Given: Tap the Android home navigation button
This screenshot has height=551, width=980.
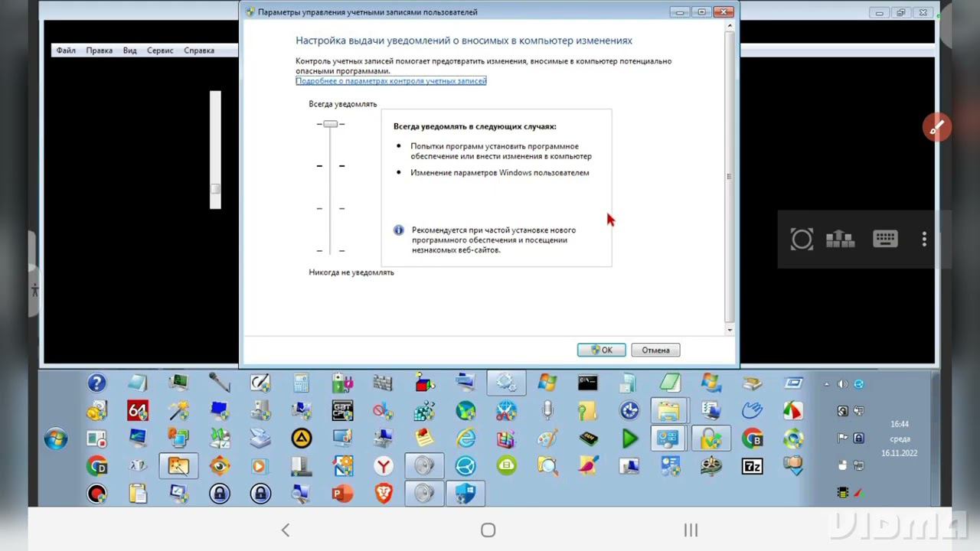Looking at the screenshot, I should click(x=488, y=530).
